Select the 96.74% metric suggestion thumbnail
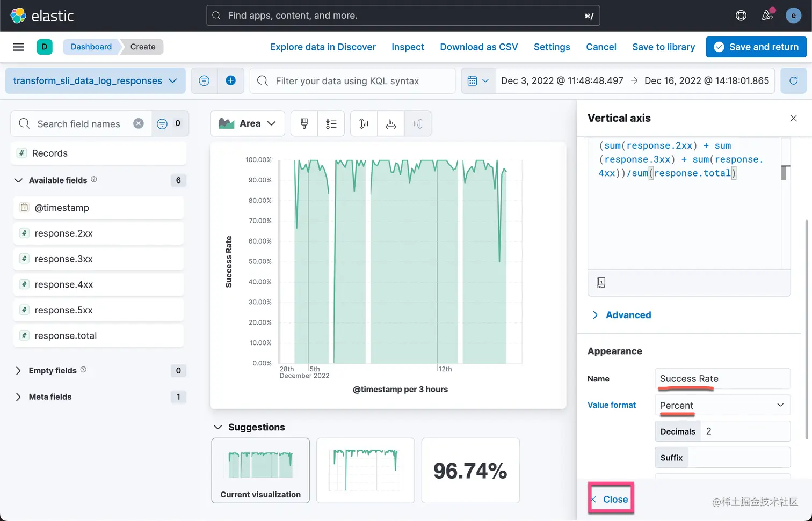Viewport: 812px width, 521px height. pos(470,471)
